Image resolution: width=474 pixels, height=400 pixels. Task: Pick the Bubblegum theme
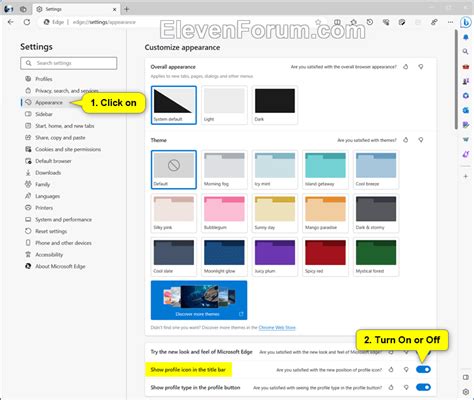click(224, 213)
